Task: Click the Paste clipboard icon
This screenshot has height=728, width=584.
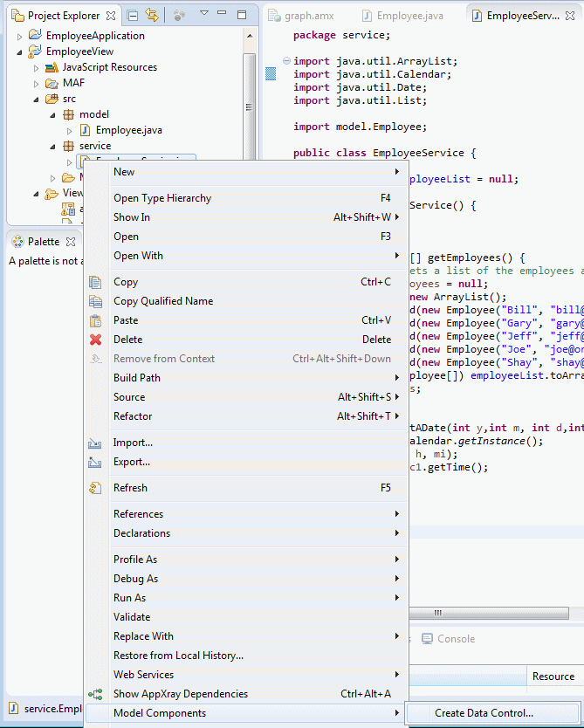Action: coord(95,321)
